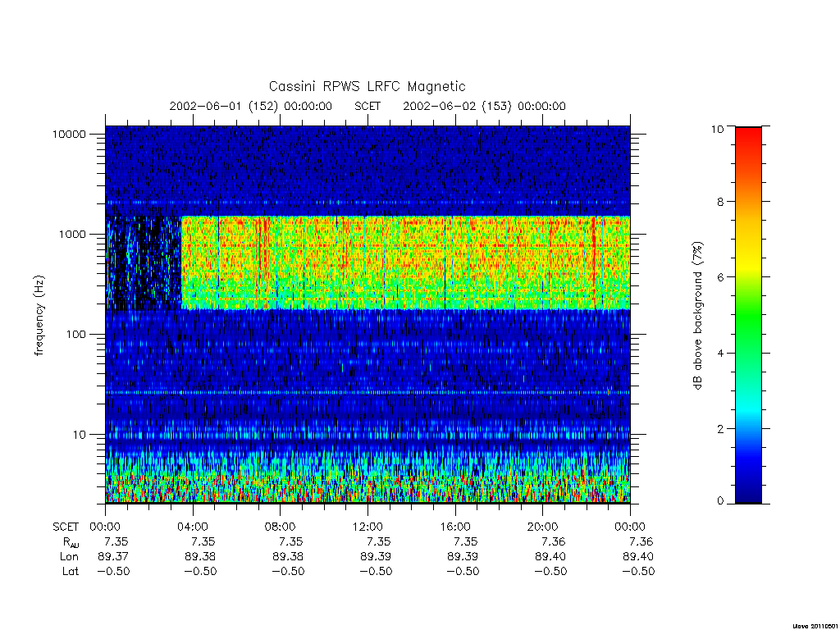Click the colorbar tick label "10"
The width and height of the screenshot is (840, 630).
point(717,129)
